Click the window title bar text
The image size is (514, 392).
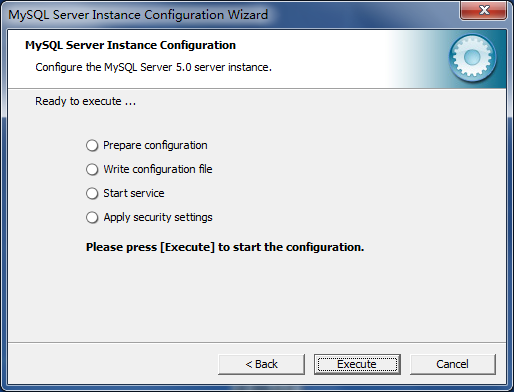point(138,15)
